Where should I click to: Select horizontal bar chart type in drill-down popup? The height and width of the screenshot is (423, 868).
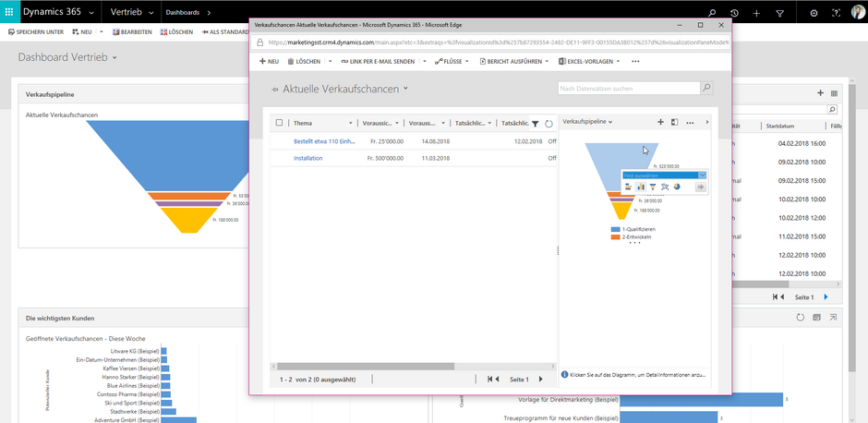[x=629, y=187]
